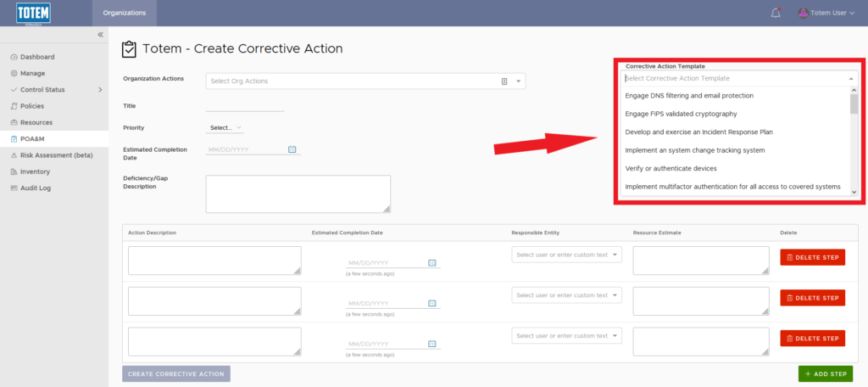Click the Deficiency/Gap Description text area

pyautogui.click(x=298, y=194)
